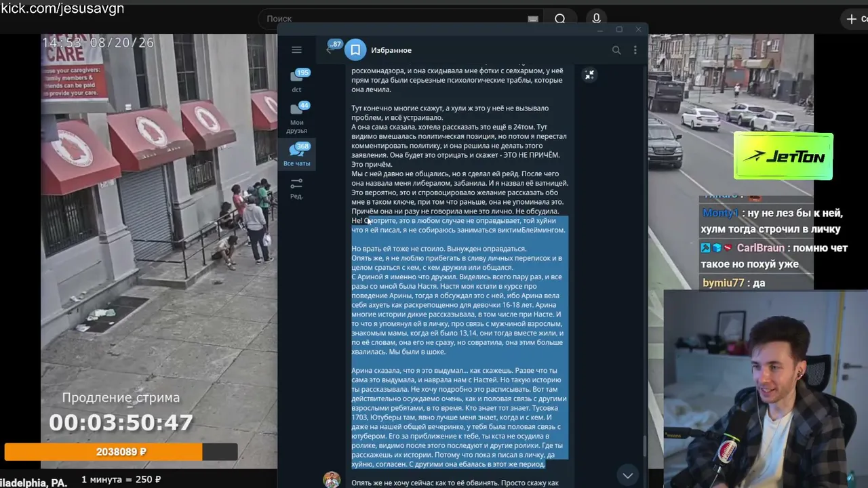868x488 pixels.
Task: Open the on-screen keyboard icon in search
Action: [533, 19]
